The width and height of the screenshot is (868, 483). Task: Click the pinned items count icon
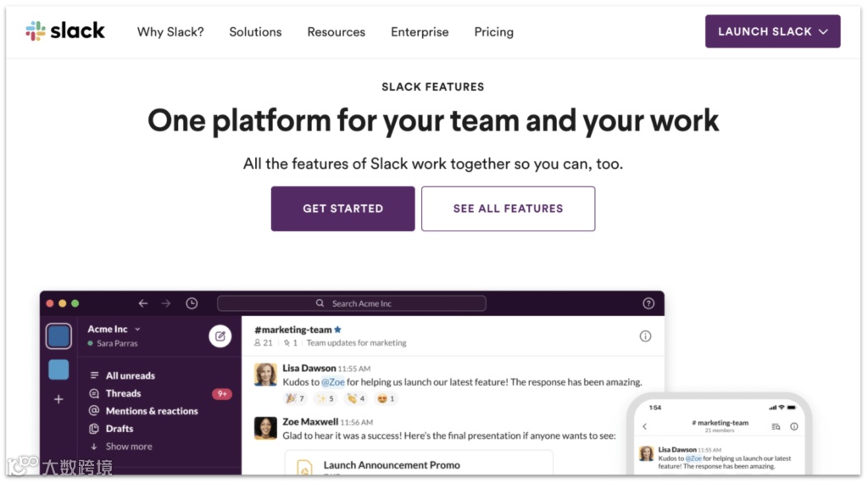291,342
